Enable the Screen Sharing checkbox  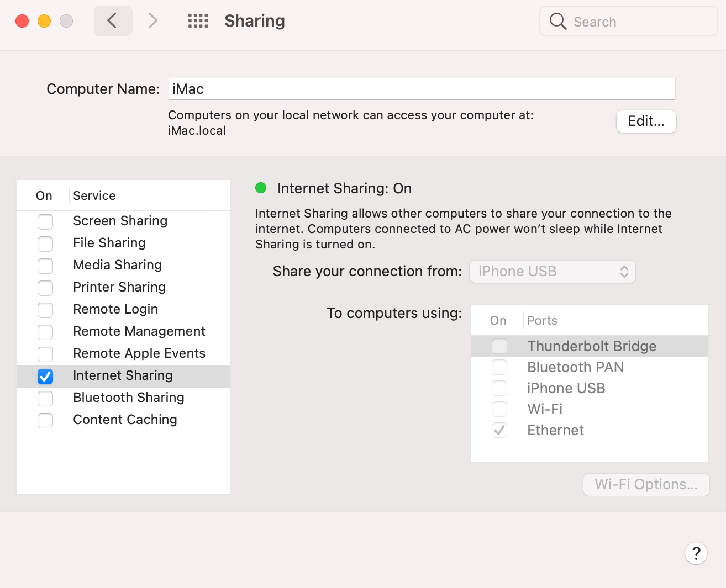coord(45,221)
